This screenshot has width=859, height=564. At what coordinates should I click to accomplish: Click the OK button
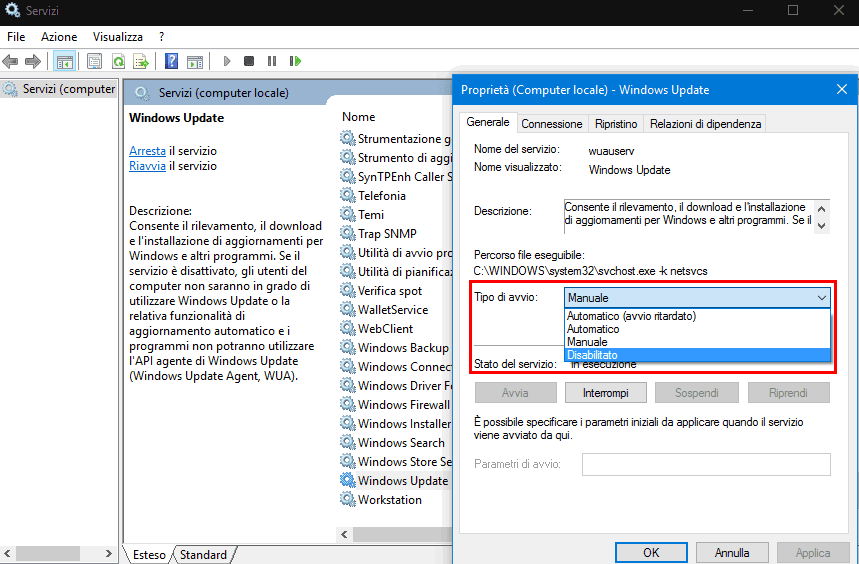(651, 553)
